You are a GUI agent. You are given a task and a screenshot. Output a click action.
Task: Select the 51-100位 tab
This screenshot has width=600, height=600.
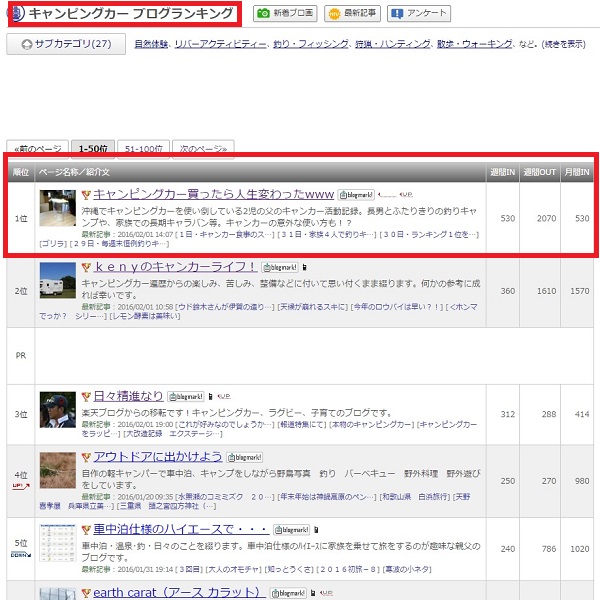[143, 149]
